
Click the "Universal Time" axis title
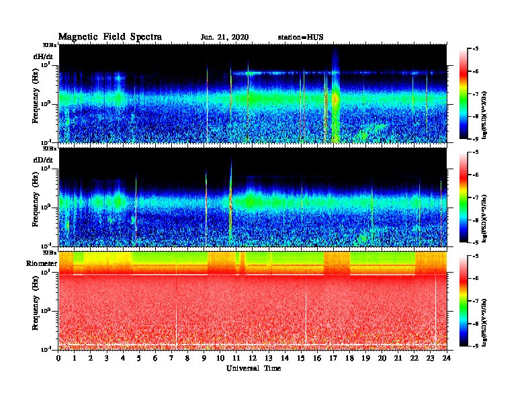pos(253,368)
